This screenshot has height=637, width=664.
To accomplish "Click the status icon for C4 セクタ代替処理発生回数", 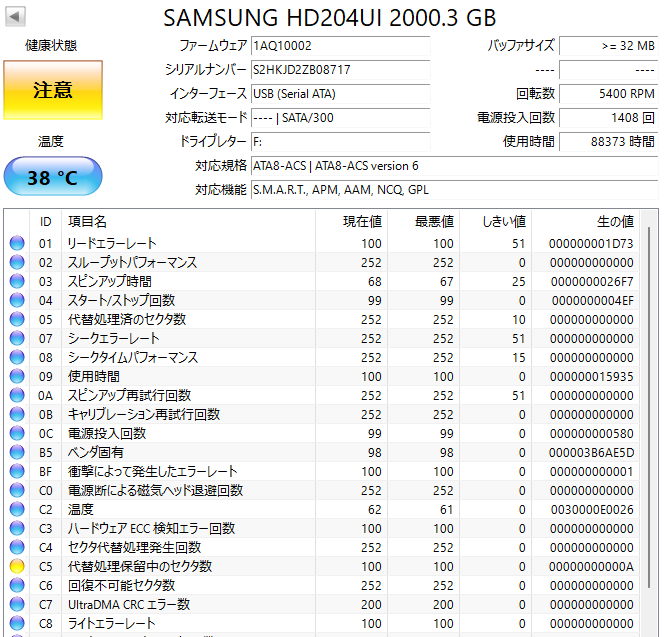I will (x=17, y=547).
